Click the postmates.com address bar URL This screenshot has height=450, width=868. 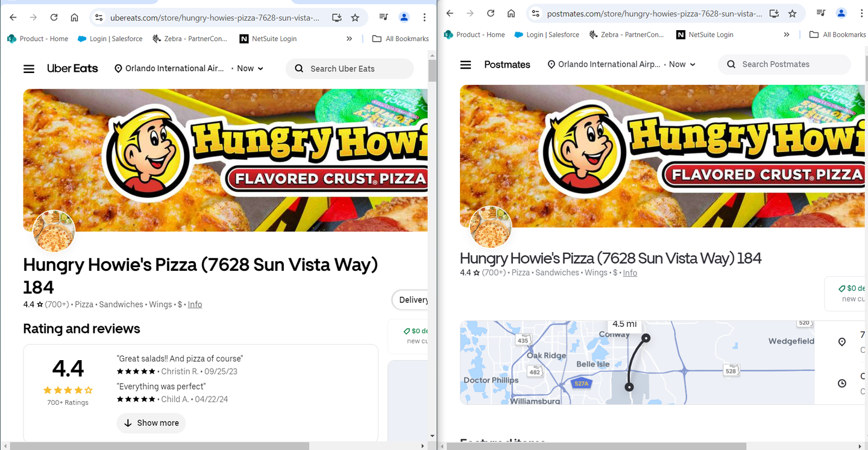[x=654, y=13]
